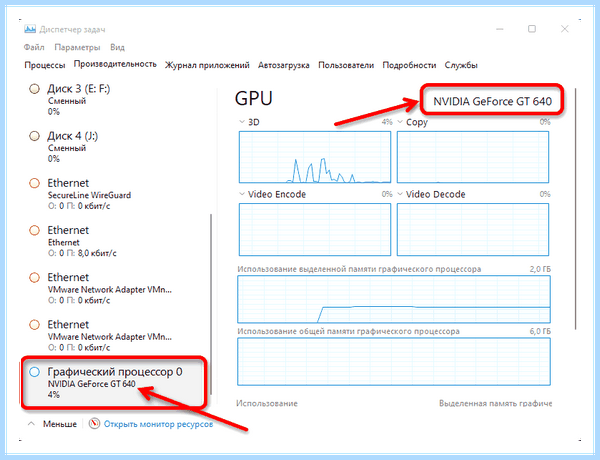Viewport: 600px width, 460px height.
Task: Open the Открыть монитор ресурсов link
Action: point(158,424)
